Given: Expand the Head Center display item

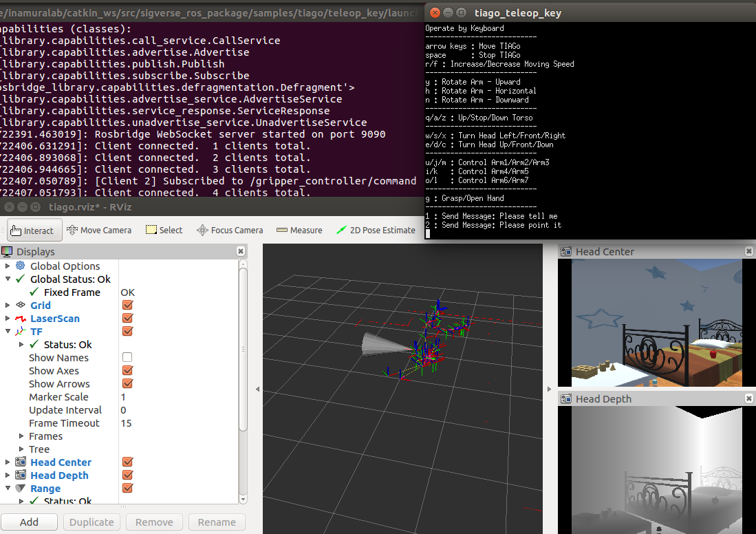Looking at the screenshot, I should tap(8, 462).
